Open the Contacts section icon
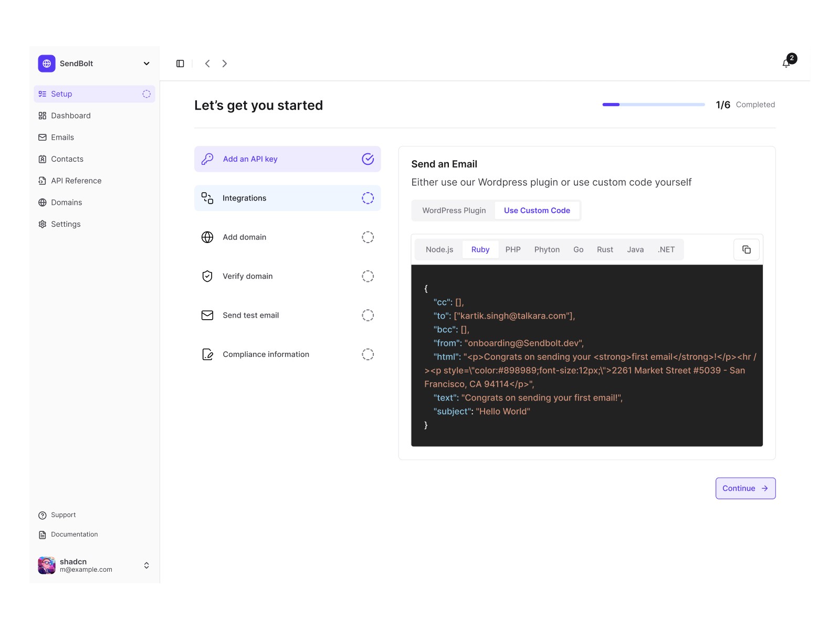The height and width of the screenshot is (630, 840). click(43, 159)
